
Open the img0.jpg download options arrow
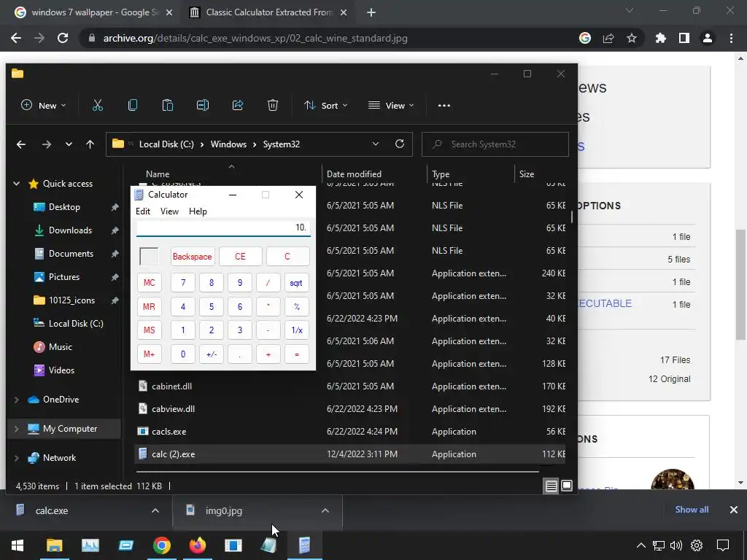[325, 510]
